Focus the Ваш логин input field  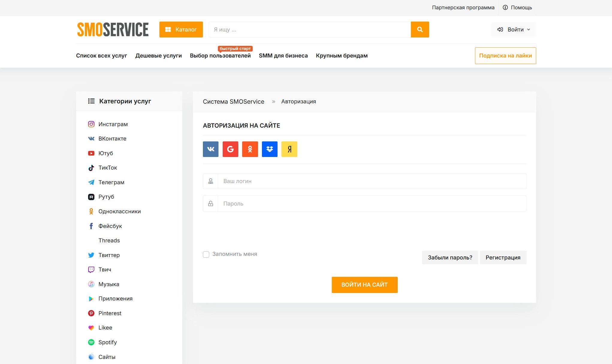coord(372,181)
